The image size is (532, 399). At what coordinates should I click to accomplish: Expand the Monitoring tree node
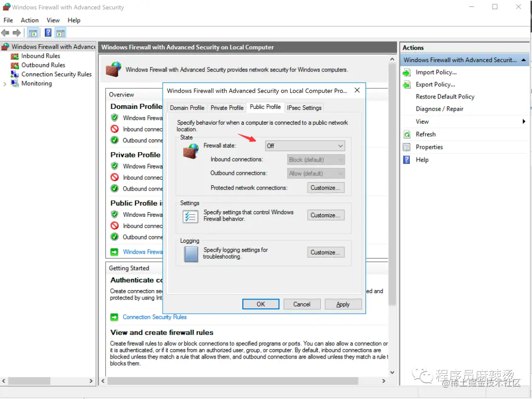click(5, 84)
